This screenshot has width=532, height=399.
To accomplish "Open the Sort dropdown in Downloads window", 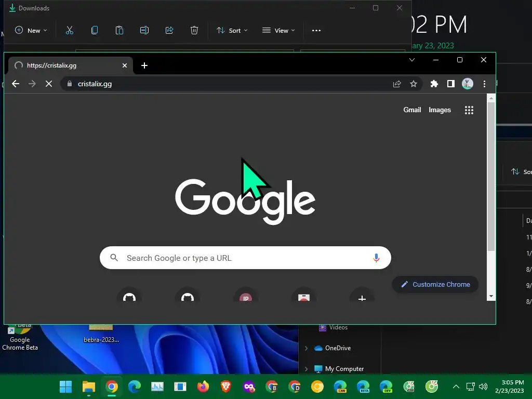I will click(232, 31).
